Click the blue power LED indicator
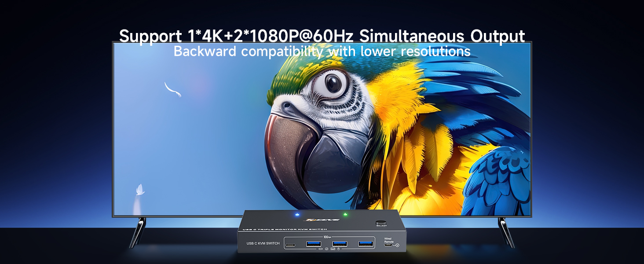Viewport: 644px width, 264px height. (x=297, y=214)
